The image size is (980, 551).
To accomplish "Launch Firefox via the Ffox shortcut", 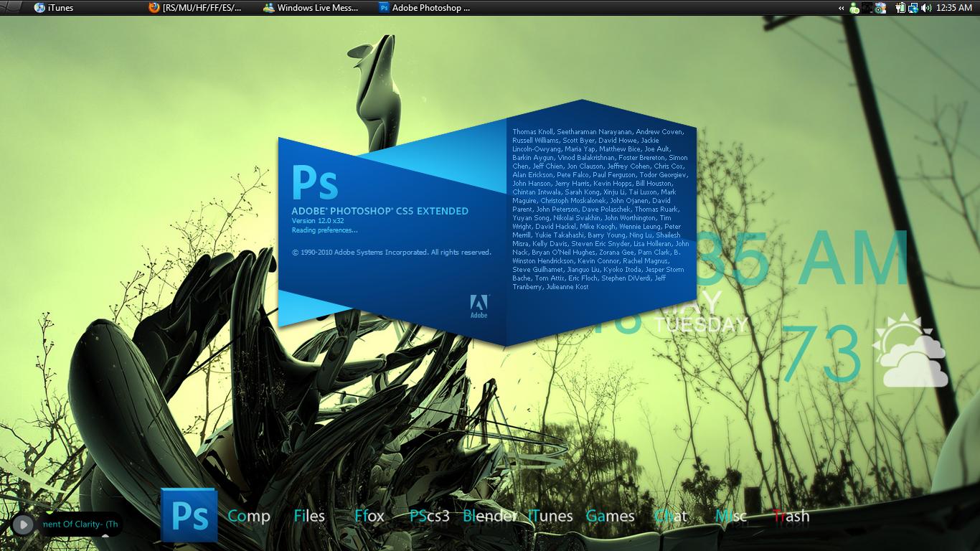I will tap(369, 516).
